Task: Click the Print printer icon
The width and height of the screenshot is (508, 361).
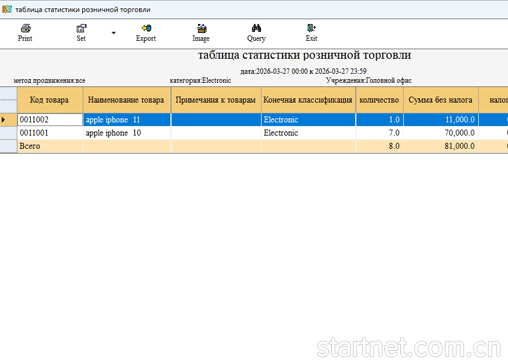Action: point(25,28)
